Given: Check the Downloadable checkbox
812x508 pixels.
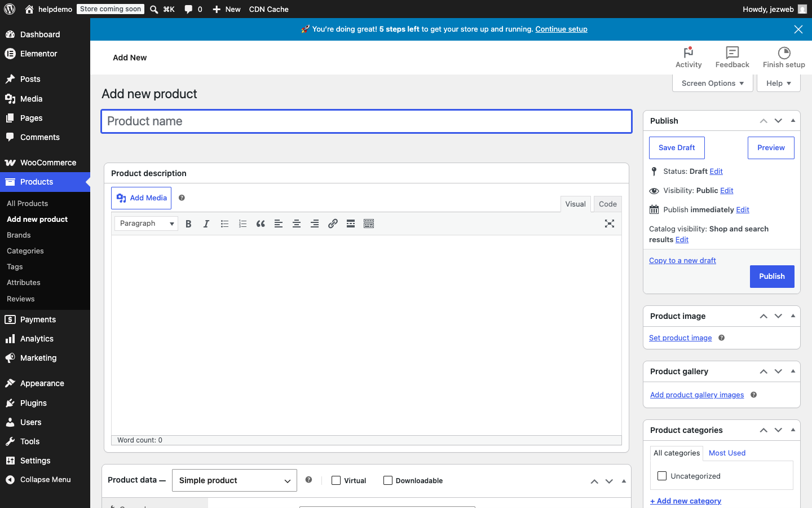Looking at the screenshot, I should tap(388, 480).
